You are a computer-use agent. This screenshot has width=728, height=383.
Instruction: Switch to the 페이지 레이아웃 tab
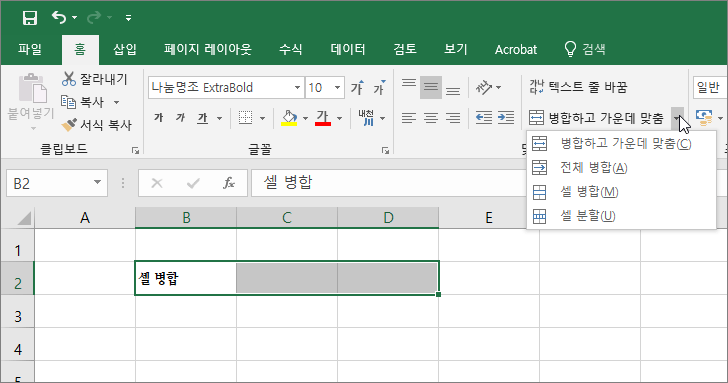(x=208, y=49)
